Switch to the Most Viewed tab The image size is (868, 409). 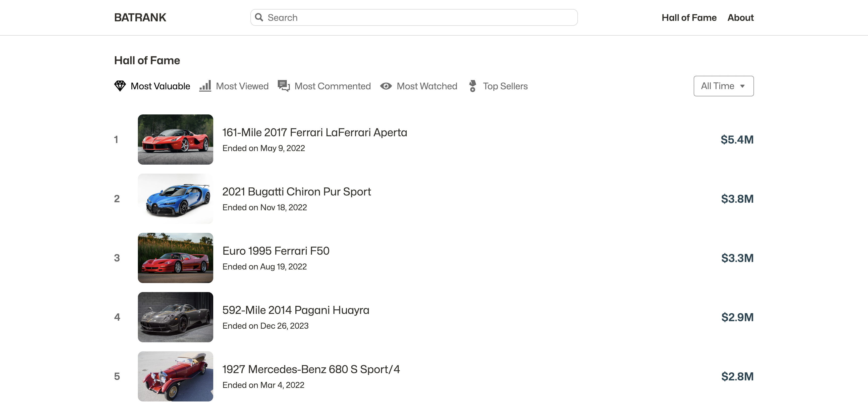(242, 86)
